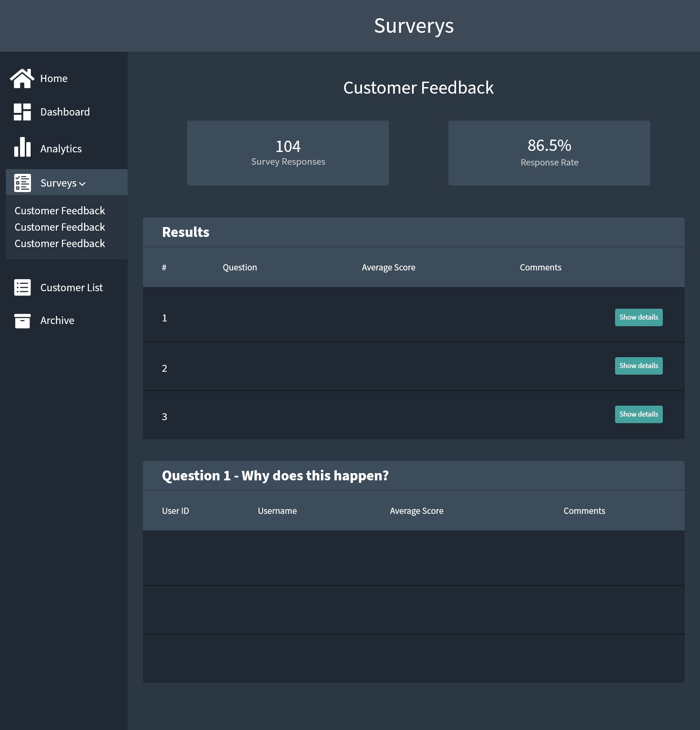The image size is (700, 730).
Task: Open first Customer Feedback submenu link
Action: click(59, 211)
